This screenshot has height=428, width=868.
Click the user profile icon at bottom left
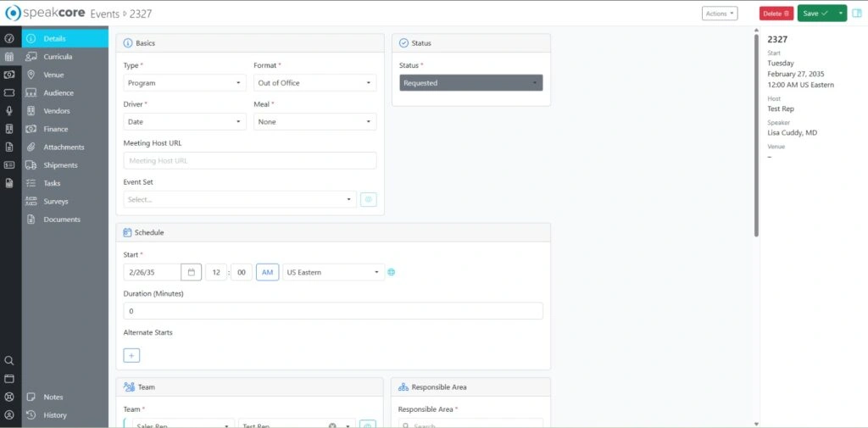coord(9,415)
